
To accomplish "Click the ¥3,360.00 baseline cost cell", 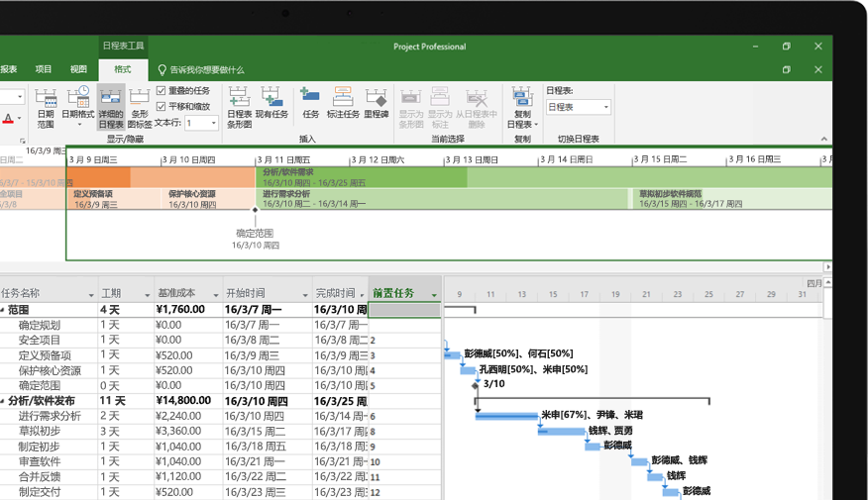I will [188, 431].
